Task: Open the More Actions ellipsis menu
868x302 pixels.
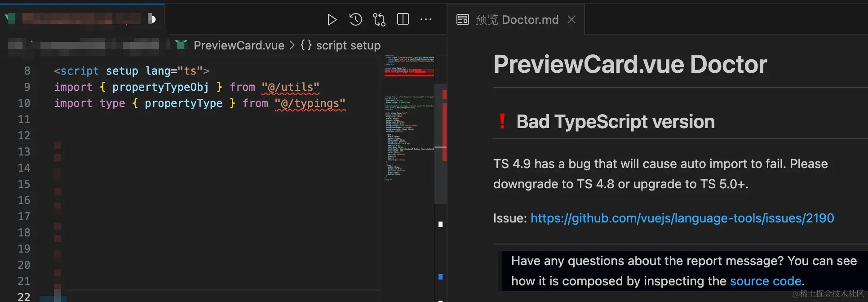Action: 426,19
